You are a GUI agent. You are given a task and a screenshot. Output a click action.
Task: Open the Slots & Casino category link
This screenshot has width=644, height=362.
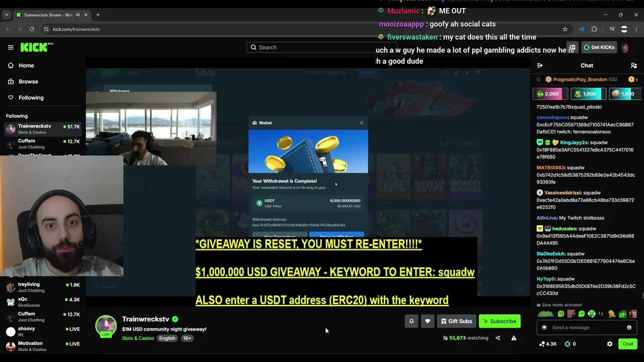coord(138,338)
